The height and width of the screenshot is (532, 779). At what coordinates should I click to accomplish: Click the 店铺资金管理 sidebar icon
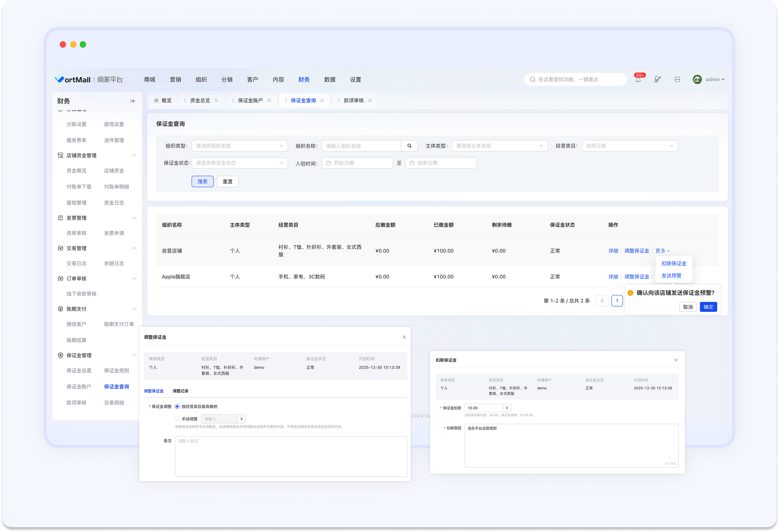coord(60,156)
